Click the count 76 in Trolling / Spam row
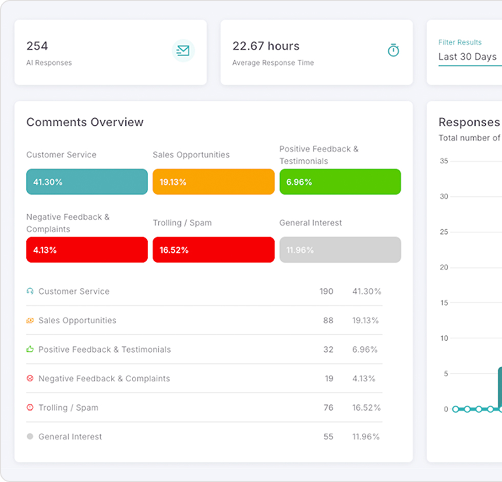Image resolution: width=502 pixels, height=482 pixels. point(329,407)
